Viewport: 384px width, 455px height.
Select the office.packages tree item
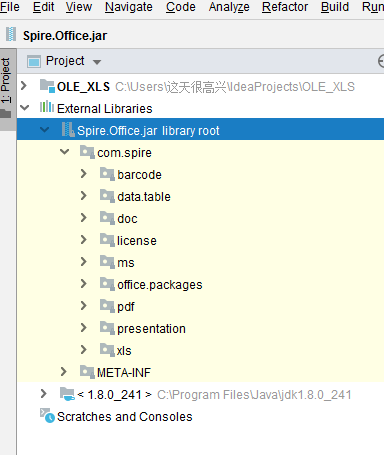point(159,285)
